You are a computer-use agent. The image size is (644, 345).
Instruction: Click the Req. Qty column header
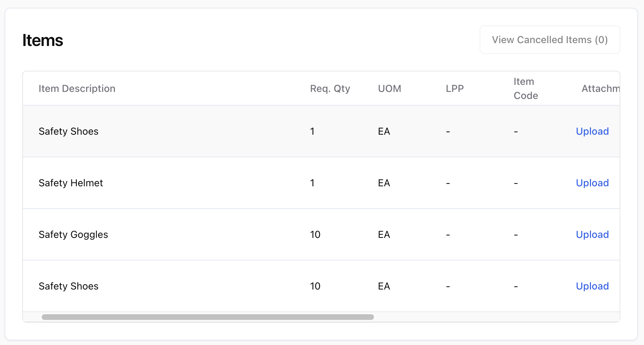330,88
